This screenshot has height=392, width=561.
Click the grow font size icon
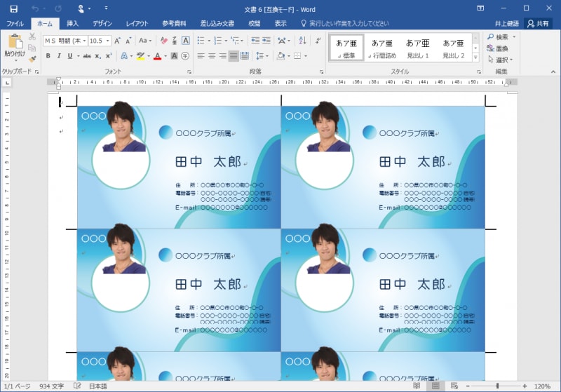click(x=117, y=41)
